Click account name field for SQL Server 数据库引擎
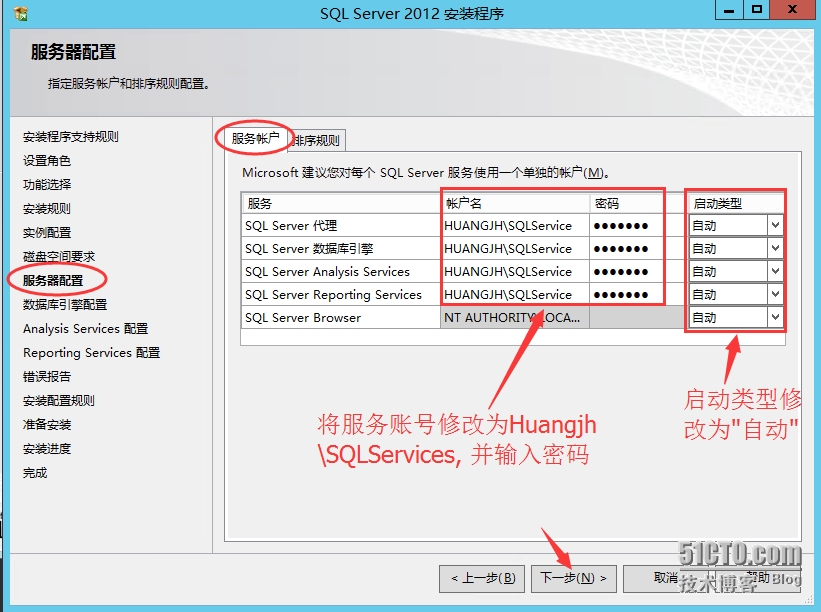The image size is (821, 612). [515, 249]
